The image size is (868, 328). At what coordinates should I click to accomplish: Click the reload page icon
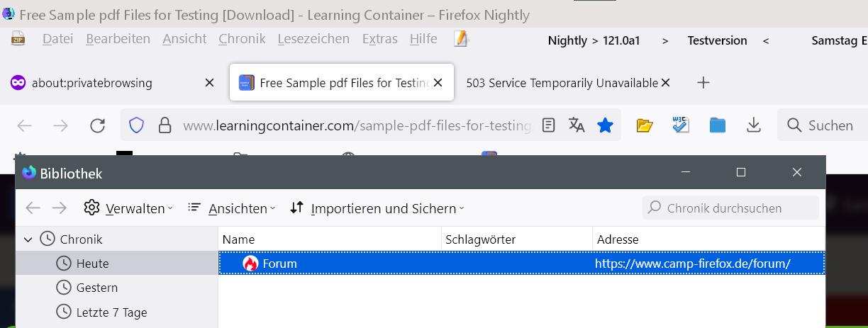click(98, 126)
